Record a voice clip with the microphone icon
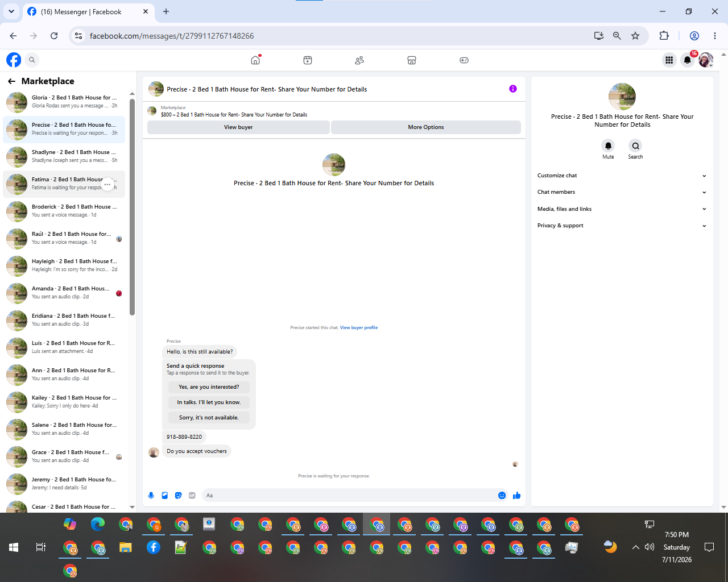 click(151, 496)
